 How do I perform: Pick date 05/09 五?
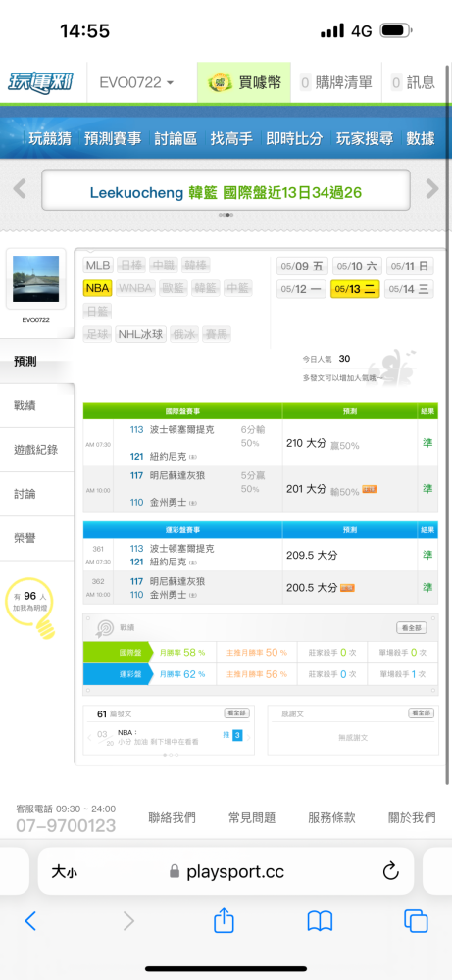(302, 267)
